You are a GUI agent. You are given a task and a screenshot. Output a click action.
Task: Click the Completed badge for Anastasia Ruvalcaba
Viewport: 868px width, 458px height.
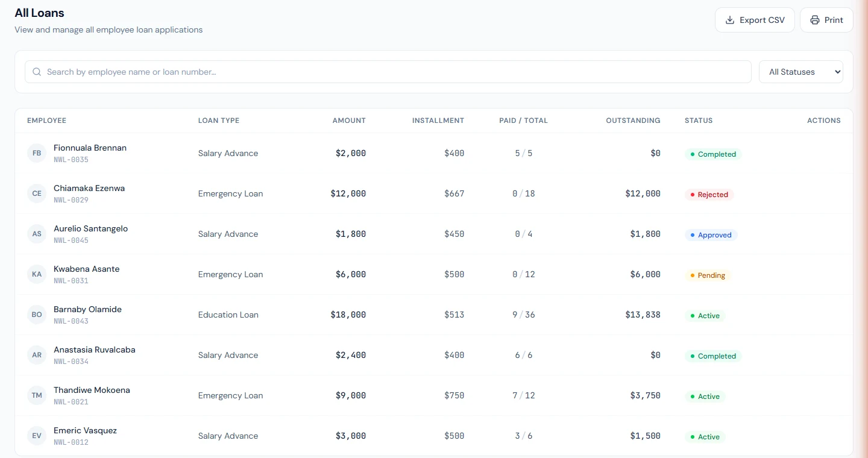point(713,356)
